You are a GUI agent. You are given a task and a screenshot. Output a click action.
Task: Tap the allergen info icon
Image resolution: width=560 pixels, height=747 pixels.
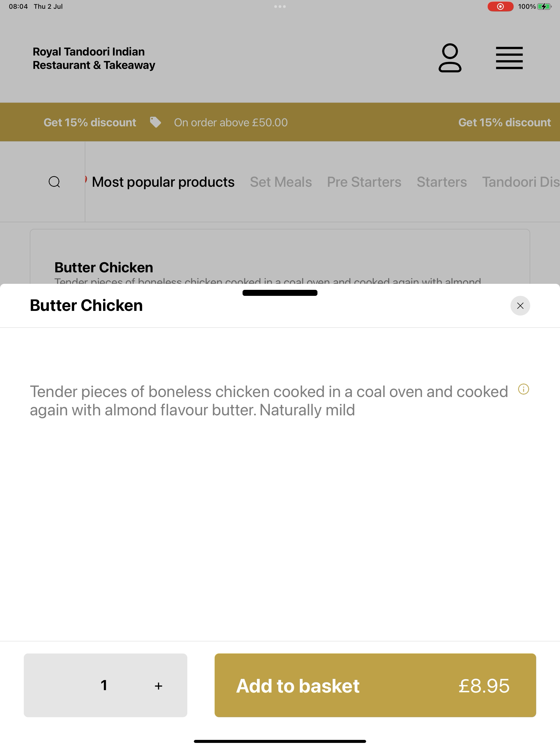pos(524,389)
